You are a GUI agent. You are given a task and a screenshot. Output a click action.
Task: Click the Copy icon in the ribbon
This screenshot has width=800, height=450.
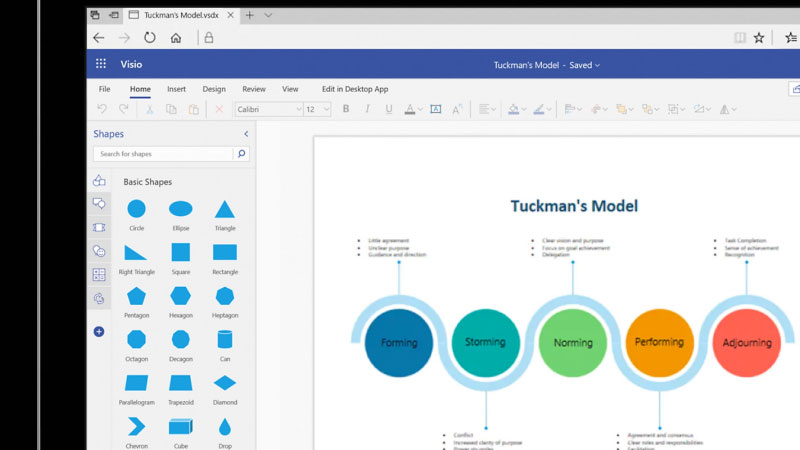click(x=171, y=109)
